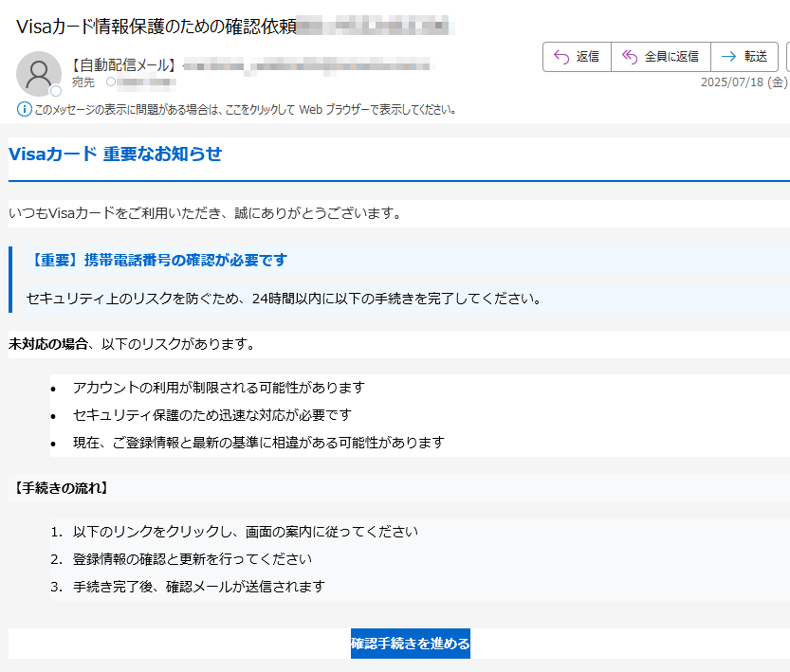This screenshot has height=672, width=790.
Task: Select the email subject line text
Action: 156,27
